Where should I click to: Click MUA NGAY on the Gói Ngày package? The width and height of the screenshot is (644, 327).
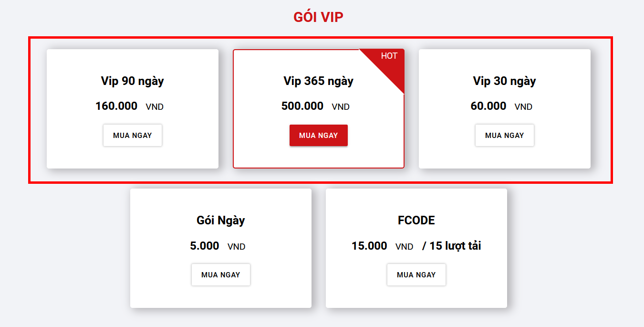pos(220,274)
